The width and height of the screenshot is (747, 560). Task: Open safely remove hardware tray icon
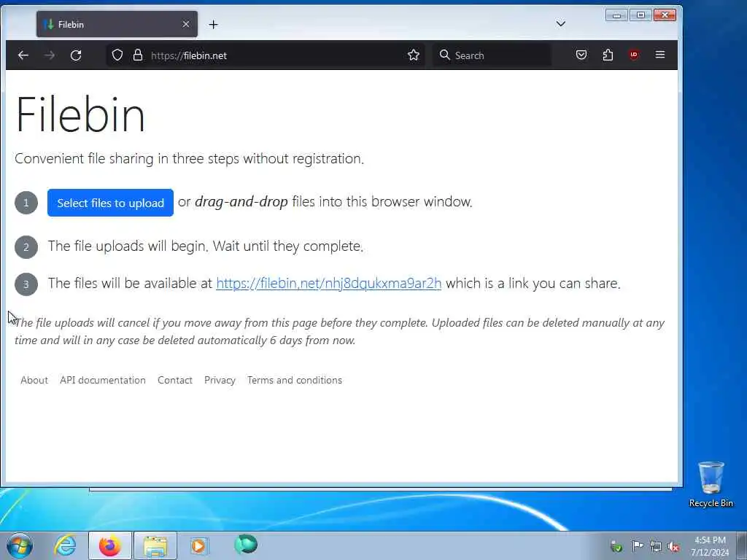[x=616, y=547]
